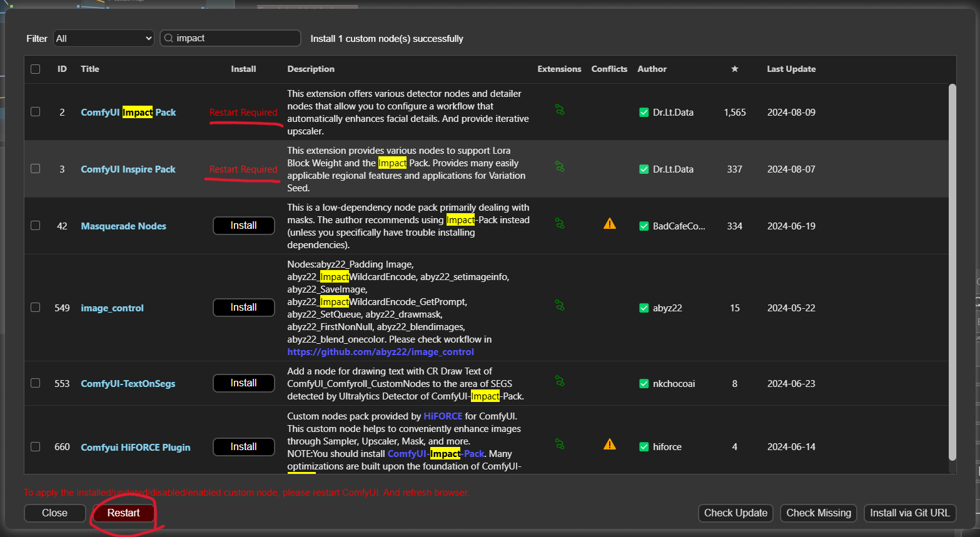Viewport: 980px width, 537px height.
Task: Open the Comfyui HiFORCE Plugin title link
Action: click(136, 448)
